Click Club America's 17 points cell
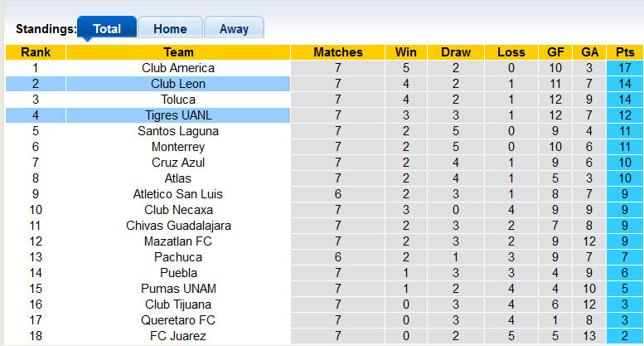 click(625, 68)
